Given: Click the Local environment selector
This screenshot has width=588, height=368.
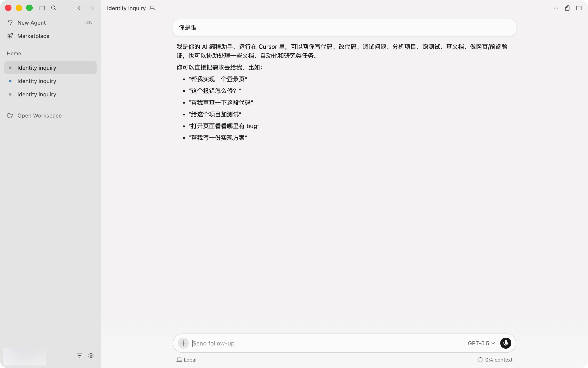Looking at the screenshot, I should click(187, 360).
